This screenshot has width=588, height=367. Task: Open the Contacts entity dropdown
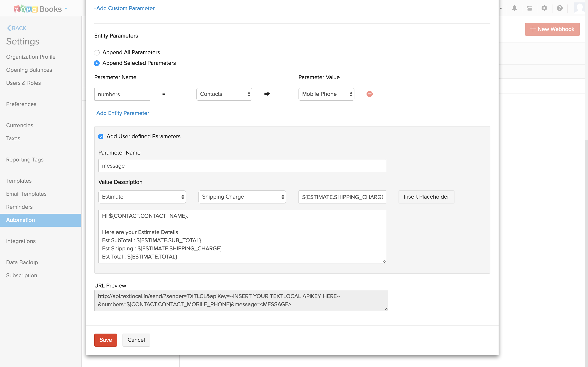pyautogui.click(x=224, y=94)
